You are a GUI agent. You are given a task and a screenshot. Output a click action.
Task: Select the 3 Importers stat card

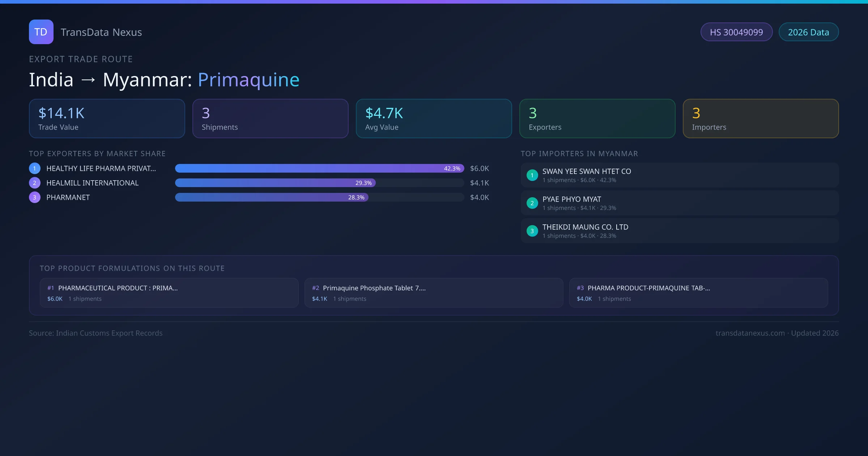[x=761, y=119]
